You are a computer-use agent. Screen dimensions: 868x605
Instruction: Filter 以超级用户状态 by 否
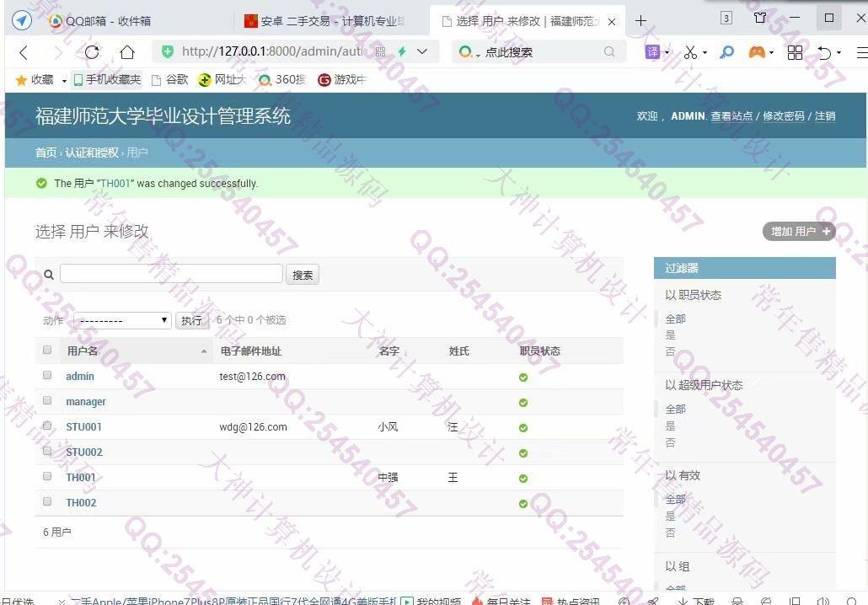[x=670, y=442]
